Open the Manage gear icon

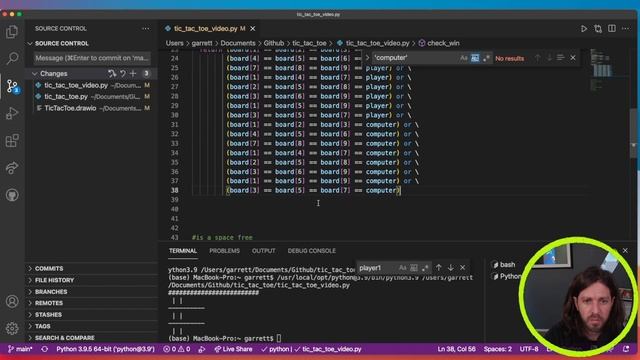pyautogui.click(x=12, y=328)
